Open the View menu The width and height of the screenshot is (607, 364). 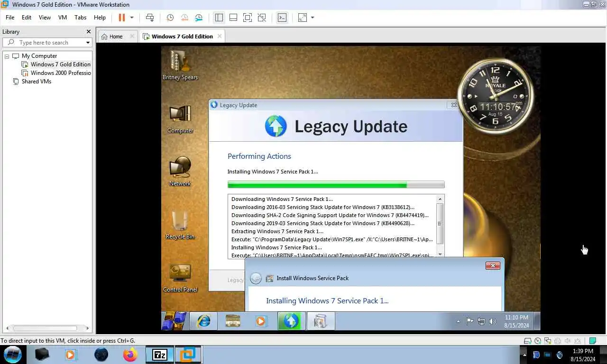(x=45, y=18)
